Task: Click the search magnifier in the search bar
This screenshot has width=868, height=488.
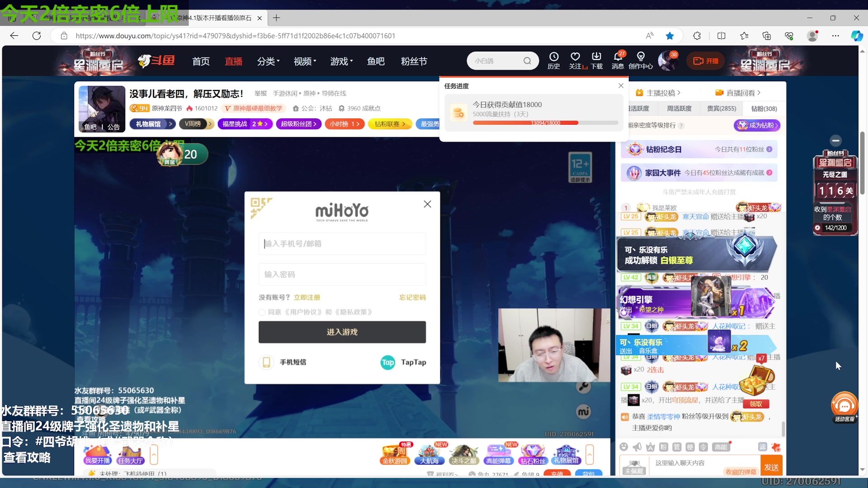Action: point(527,60)
